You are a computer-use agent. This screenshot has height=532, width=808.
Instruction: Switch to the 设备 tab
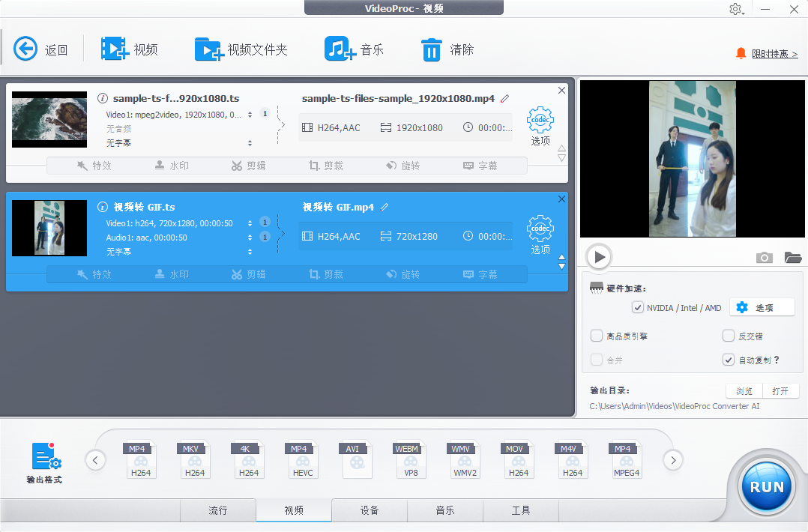tap(369, 510)
